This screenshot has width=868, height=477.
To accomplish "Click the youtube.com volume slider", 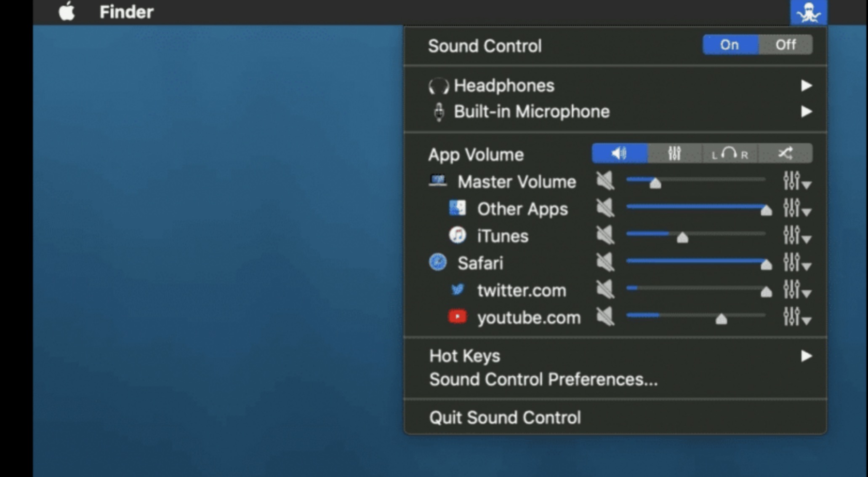I will click(x=696, y=317).
